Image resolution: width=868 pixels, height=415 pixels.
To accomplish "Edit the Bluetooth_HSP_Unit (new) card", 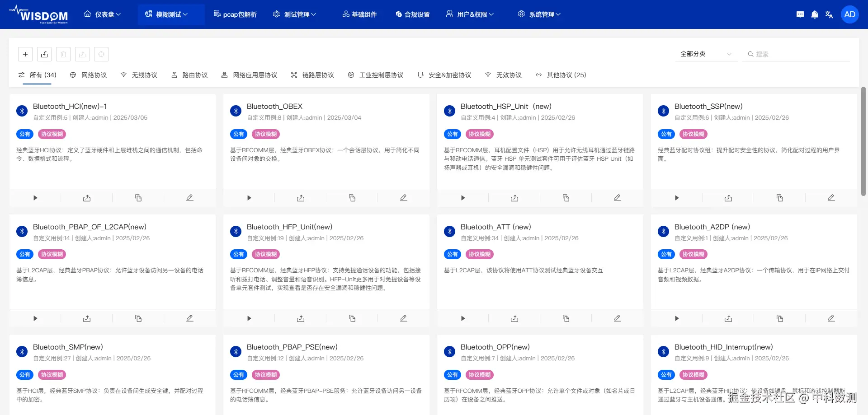I will (x=618, y=198).
